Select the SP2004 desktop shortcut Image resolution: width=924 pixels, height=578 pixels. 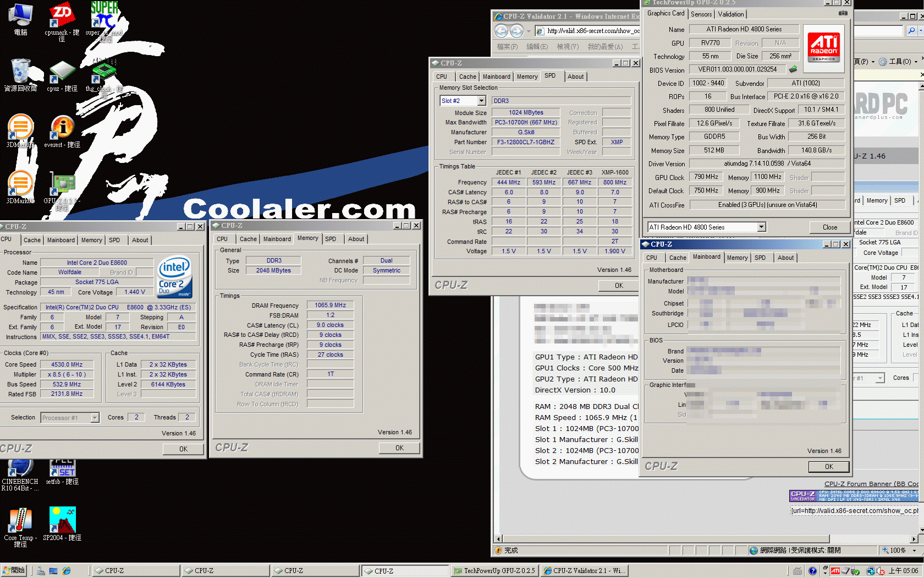tap(62, 524)
